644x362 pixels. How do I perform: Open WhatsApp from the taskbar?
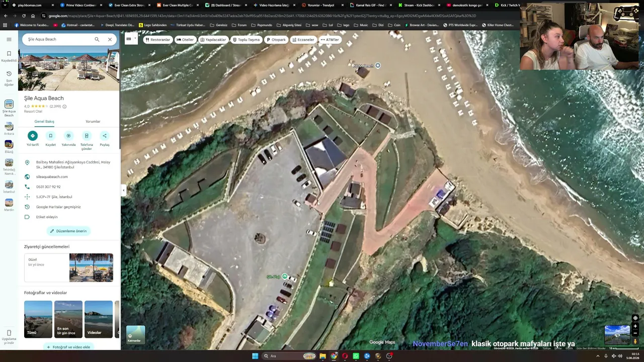coord(356,356)
